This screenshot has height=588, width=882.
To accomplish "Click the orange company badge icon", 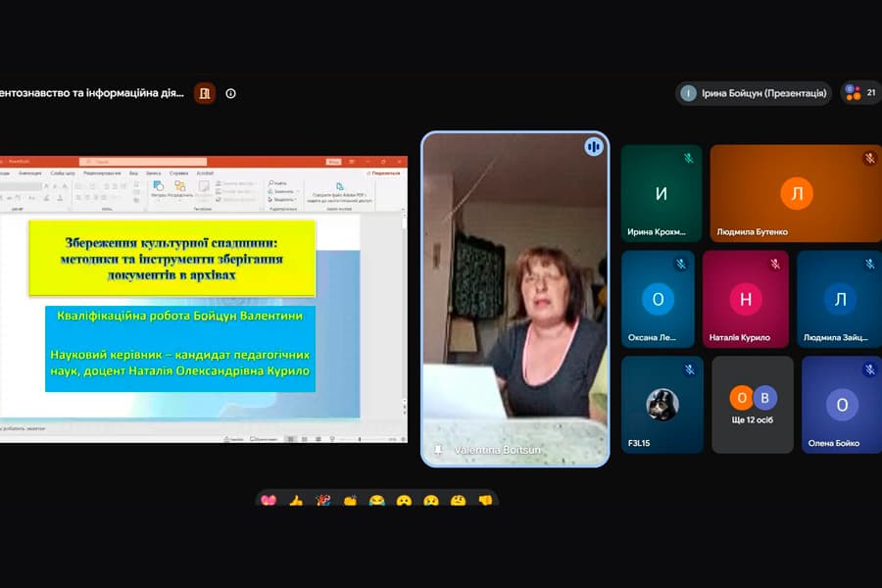I will pos(205,93).
